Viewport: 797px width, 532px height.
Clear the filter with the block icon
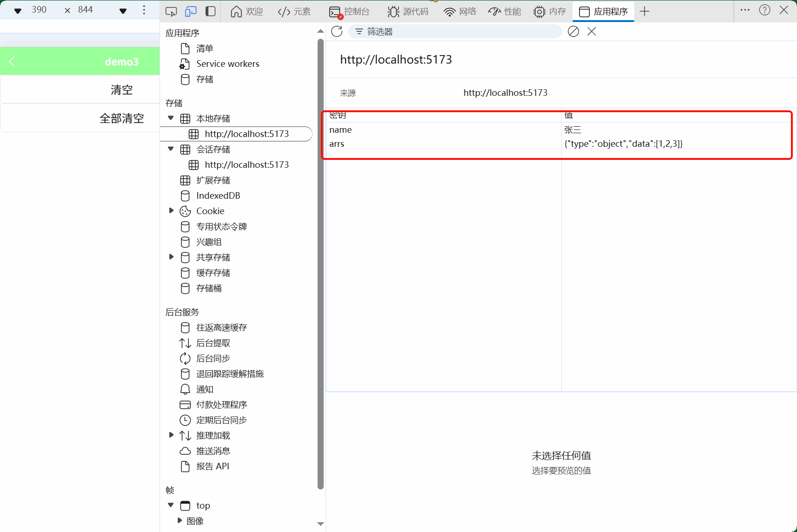pos(573,31)
